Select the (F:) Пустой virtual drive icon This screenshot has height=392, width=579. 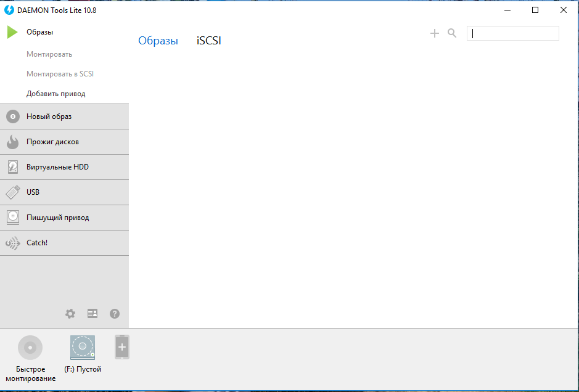[x=83, y=348]
